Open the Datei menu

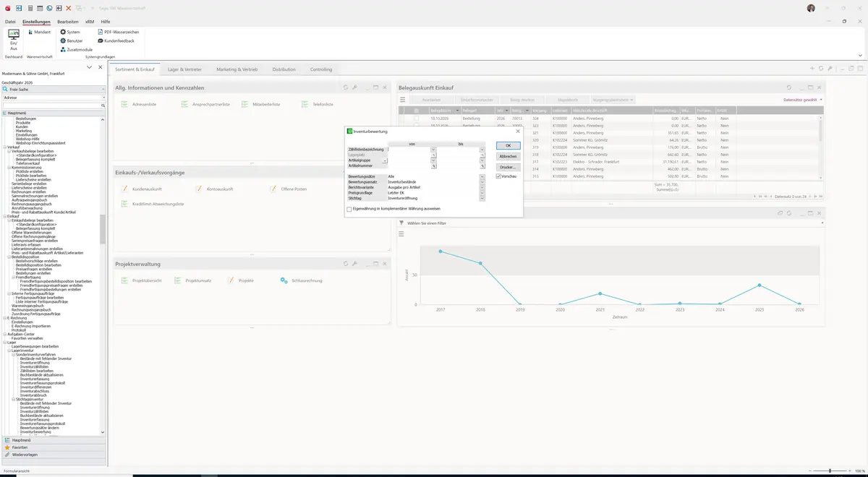(x=10, y=22)
